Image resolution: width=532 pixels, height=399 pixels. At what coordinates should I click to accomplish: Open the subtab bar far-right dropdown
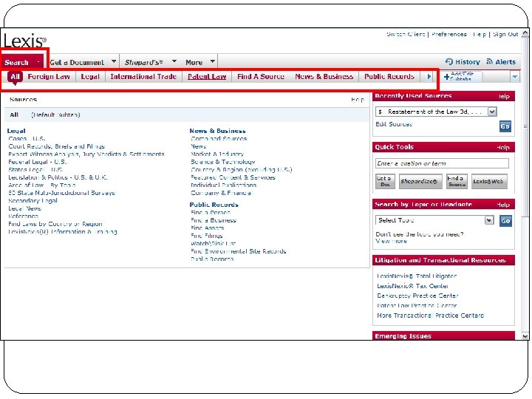tap(515, 77)
